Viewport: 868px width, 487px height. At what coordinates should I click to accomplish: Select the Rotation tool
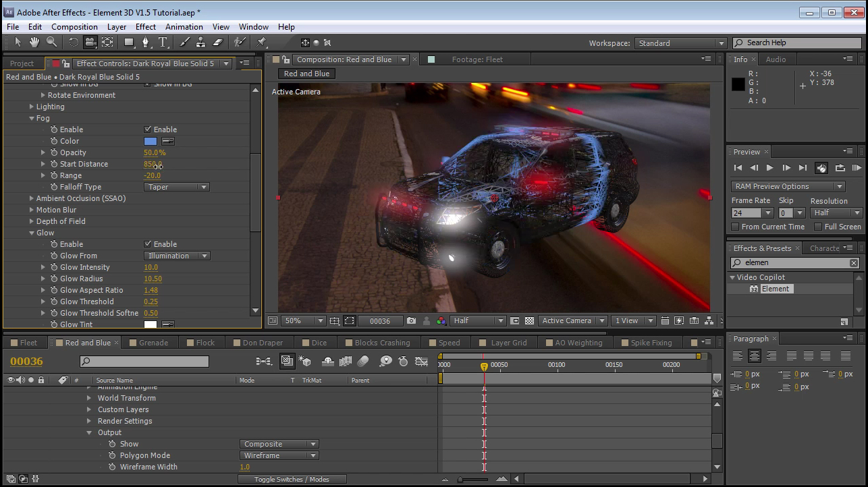(x=73, y=42)
